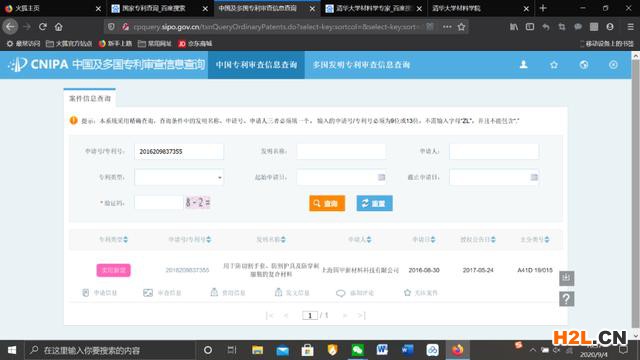Click the blue reset button

pyautogui.click(x=374, y=203)
